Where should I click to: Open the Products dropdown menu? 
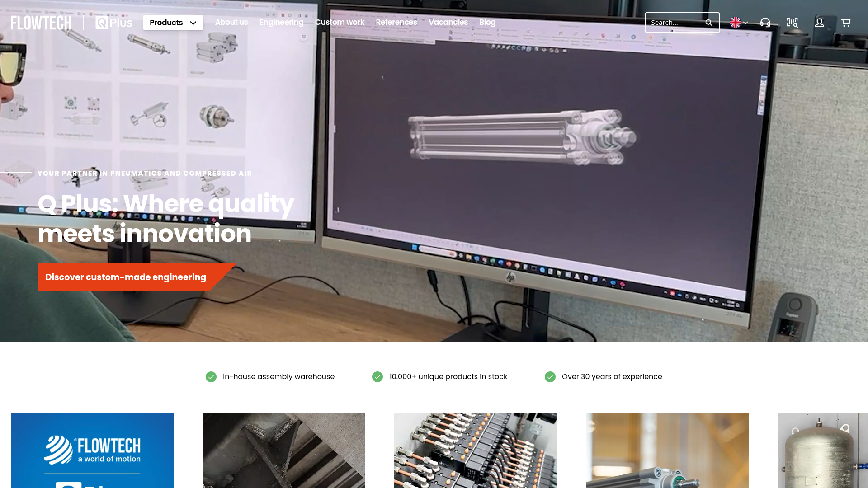click(173, 23)
